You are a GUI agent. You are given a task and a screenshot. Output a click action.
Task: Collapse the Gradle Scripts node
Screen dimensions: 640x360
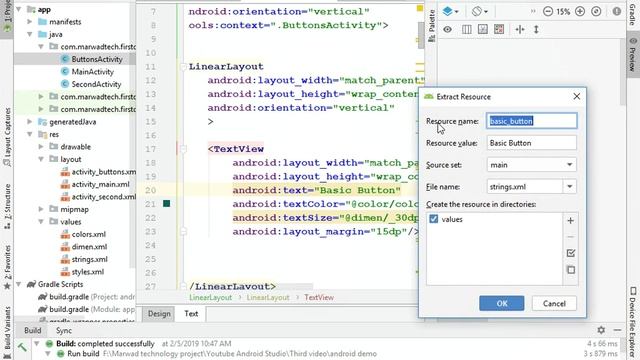[19, 284]
